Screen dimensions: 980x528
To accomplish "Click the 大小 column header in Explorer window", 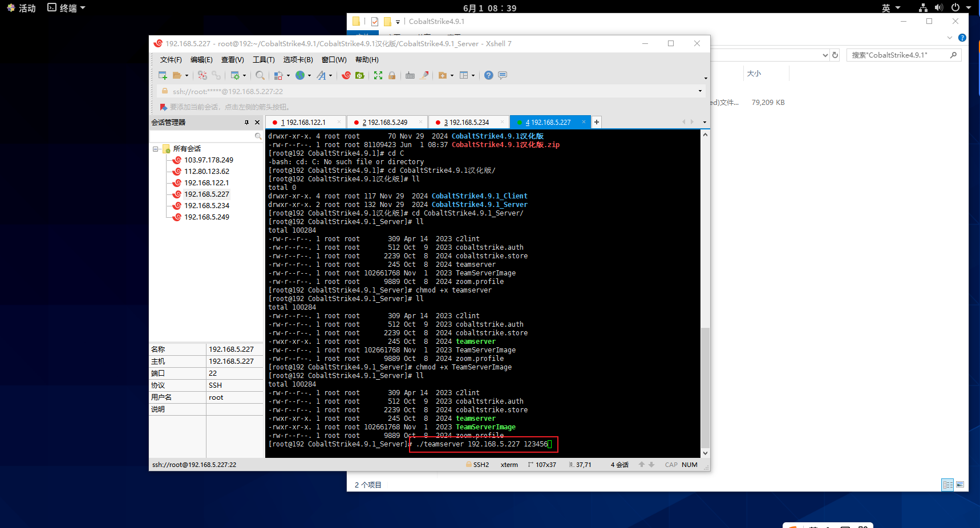I will (x=754, y=74).
